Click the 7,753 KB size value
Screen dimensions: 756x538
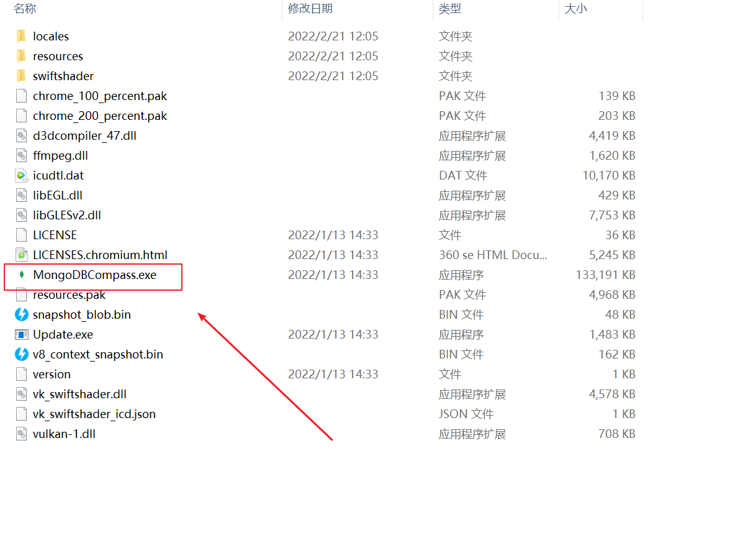(x=612, y=215)
